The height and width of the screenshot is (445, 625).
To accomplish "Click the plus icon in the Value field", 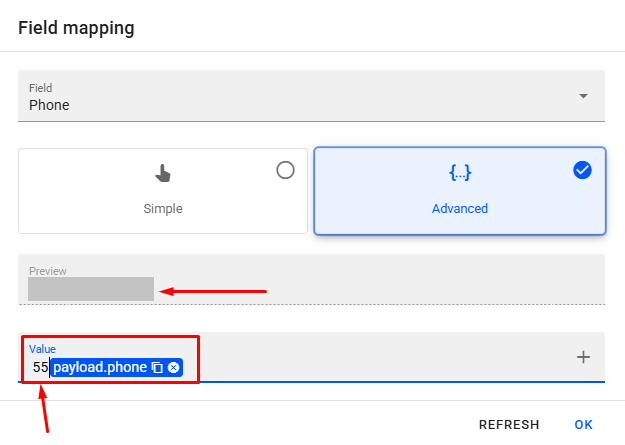I will pyautogui.click(x=584, y=357).
